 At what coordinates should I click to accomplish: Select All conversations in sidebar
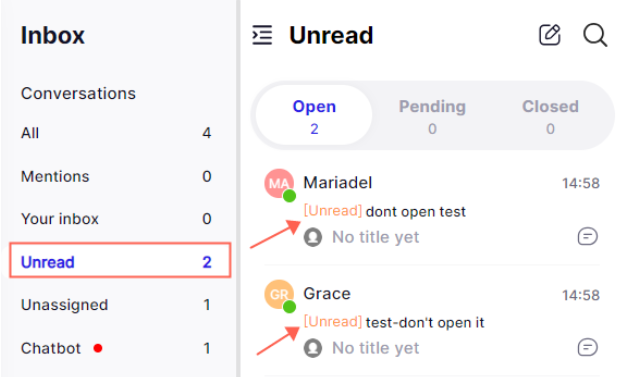point(116,133)
